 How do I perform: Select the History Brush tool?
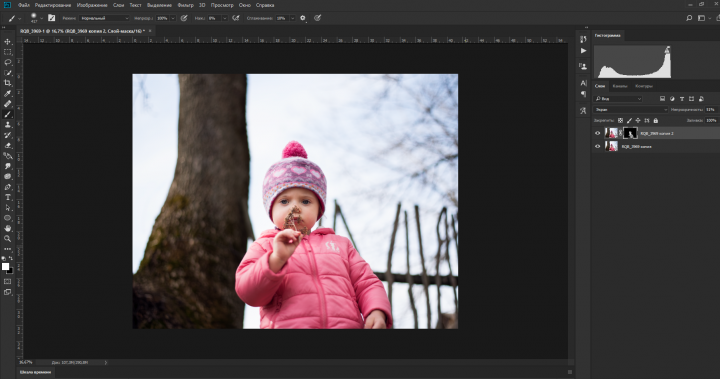pos(8,135)
